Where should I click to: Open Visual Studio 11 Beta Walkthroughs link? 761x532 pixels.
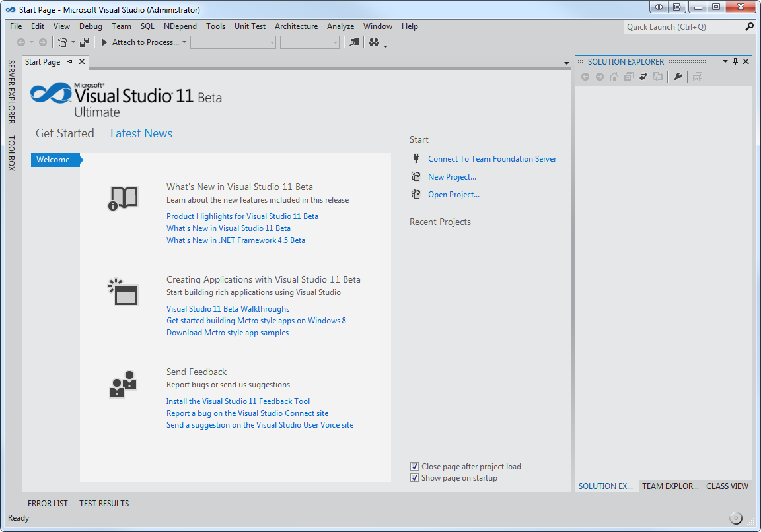point(228,309)
